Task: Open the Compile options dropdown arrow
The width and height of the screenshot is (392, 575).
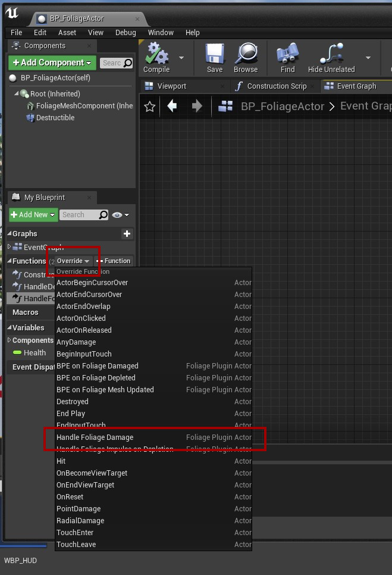Action: 181,58
